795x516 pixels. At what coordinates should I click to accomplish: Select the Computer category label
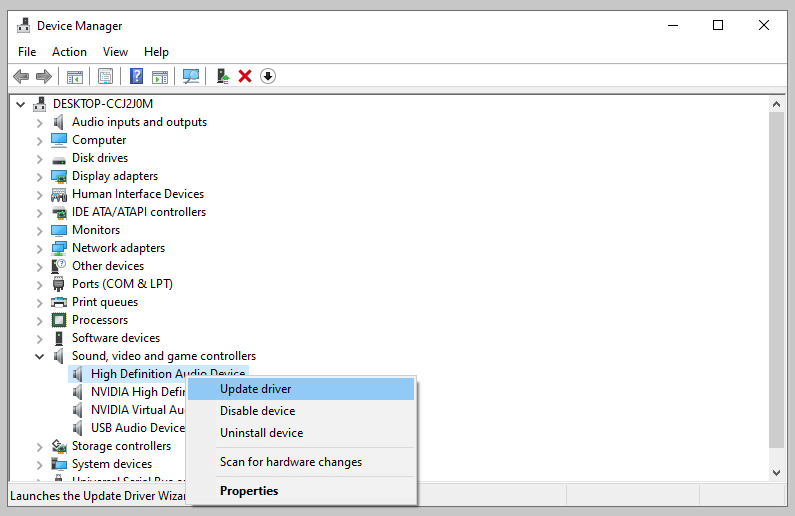pyautogui.click(x=99, y=140)
